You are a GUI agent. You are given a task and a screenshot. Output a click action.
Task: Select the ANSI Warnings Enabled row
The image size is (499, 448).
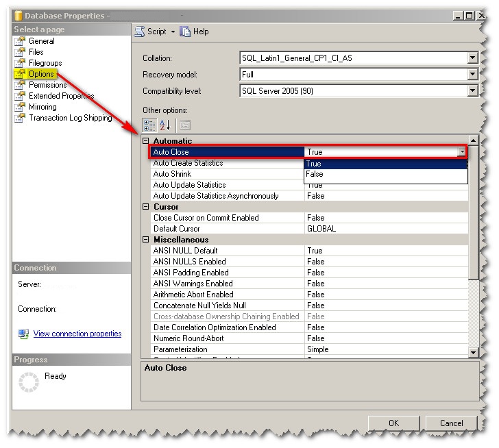pyautogui.click(x=309, y=284)
